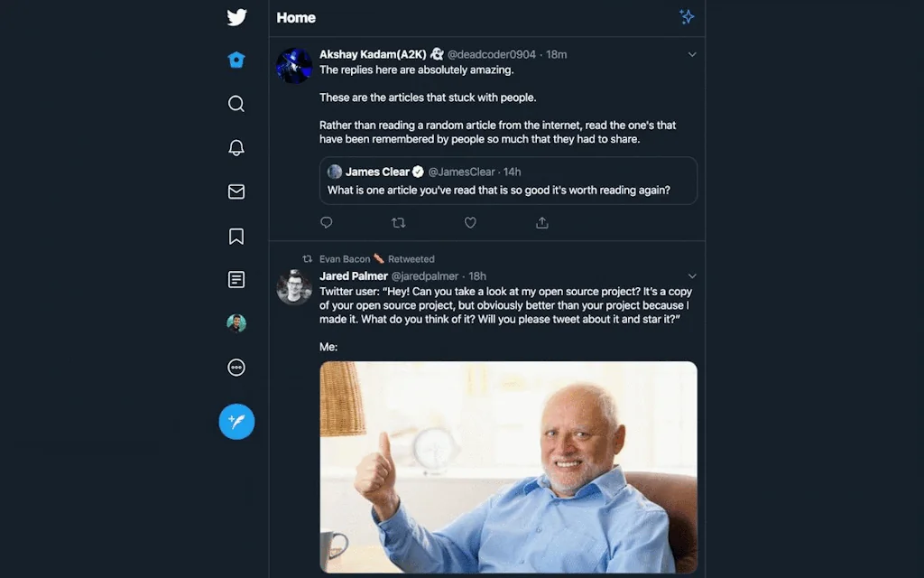Open the Notifications bell
The image size is (924, 578).
[x=236, y=147]
